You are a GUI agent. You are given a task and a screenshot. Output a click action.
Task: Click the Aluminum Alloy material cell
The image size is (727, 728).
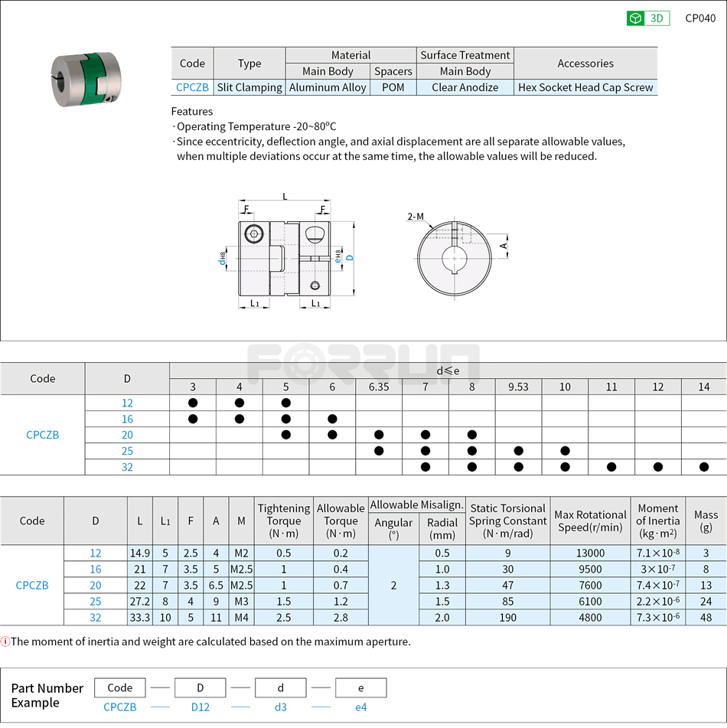328,87
